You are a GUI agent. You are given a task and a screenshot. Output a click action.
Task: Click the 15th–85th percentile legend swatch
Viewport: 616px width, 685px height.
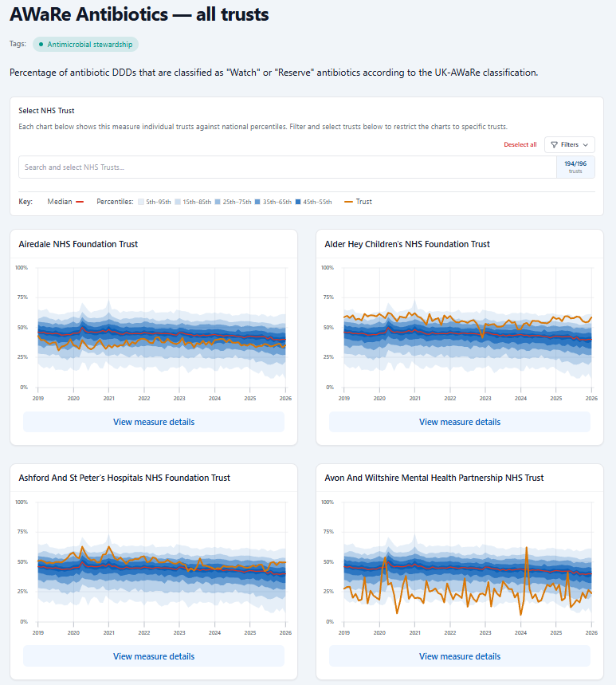[178, 202]
